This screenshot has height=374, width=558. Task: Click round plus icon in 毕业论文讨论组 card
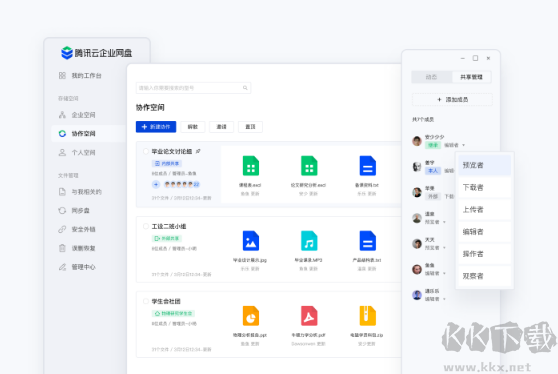(x=156, y=184)
